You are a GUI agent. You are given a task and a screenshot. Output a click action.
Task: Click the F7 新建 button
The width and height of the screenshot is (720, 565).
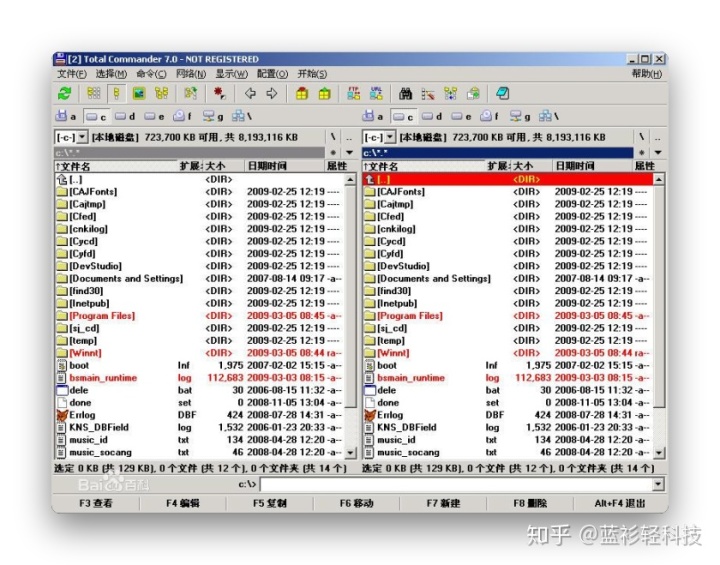[x=443, y=503]
